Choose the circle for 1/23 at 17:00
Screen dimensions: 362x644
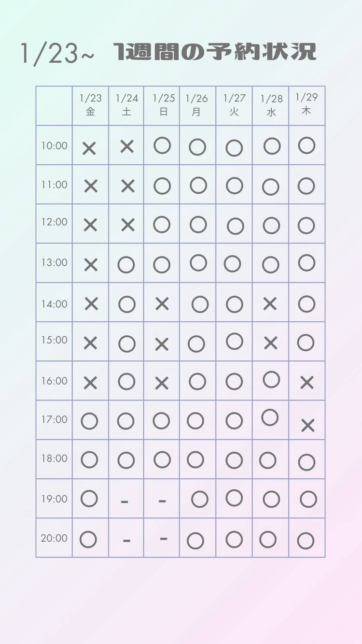pyautogui.click(x=89, y=421)
